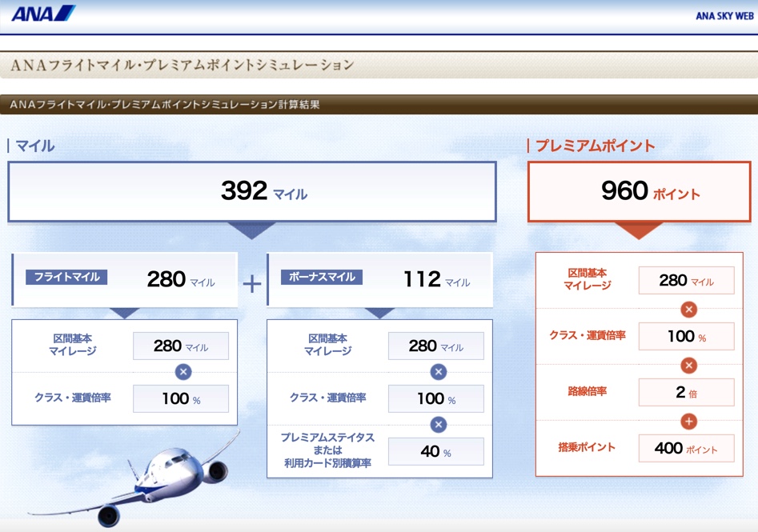Click the 40 % status rate field
This screenshot has height=532, width=758.
coord(436,451)
